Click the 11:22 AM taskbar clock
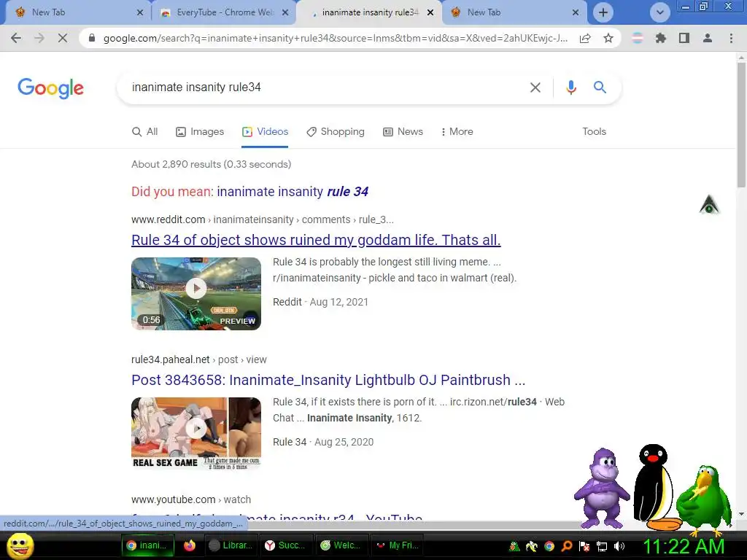This screenshot has height=560, width=747. click(x=684, y=546)
